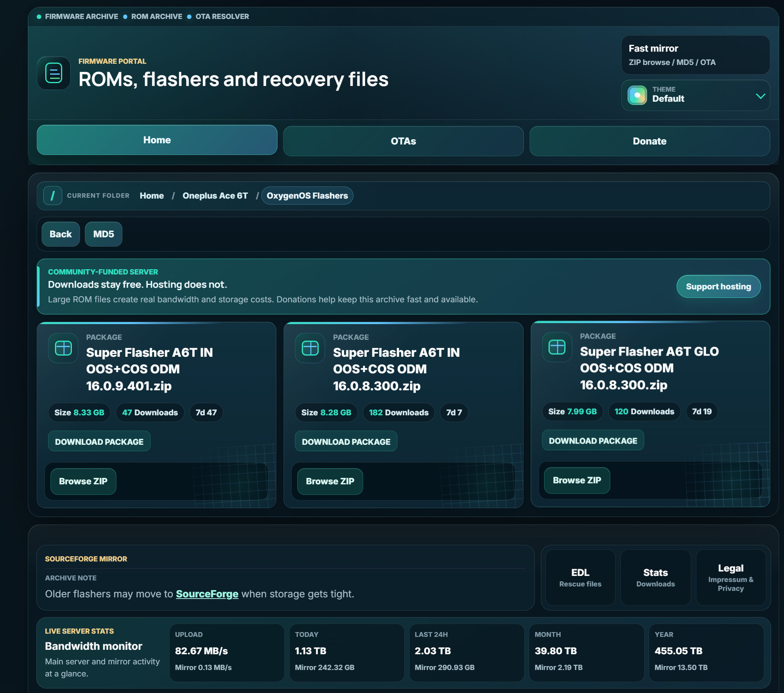784x693 pixels.
Task: Go to Home in breadcrumb
Action: coord(151,195)
